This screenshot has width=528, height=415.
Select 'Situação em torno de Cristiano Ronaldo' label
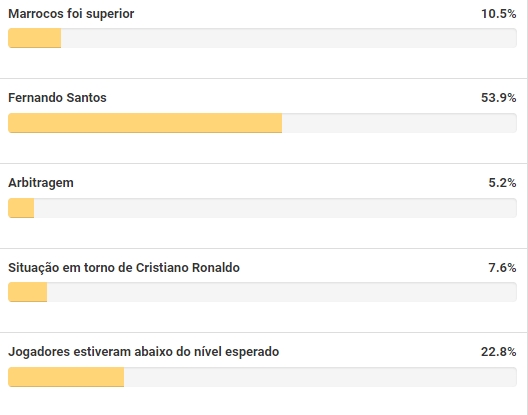click(x=124, y=268)
